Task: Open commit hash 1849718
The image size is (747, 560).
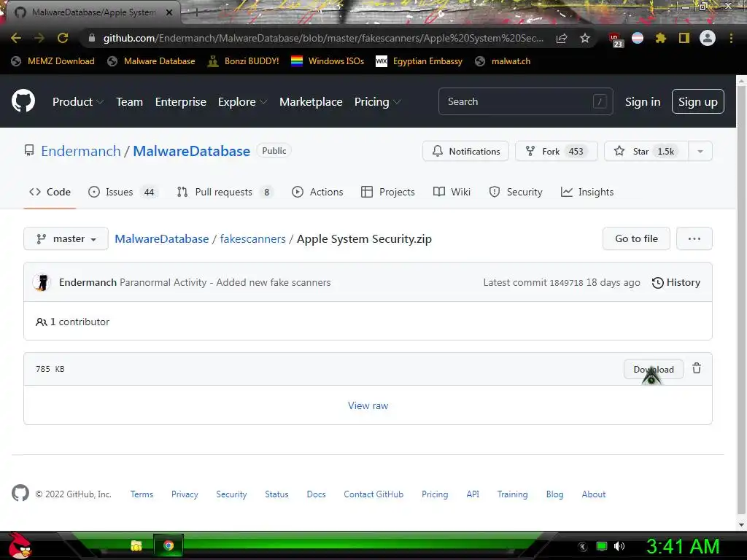Action: [x=566, y=283]
